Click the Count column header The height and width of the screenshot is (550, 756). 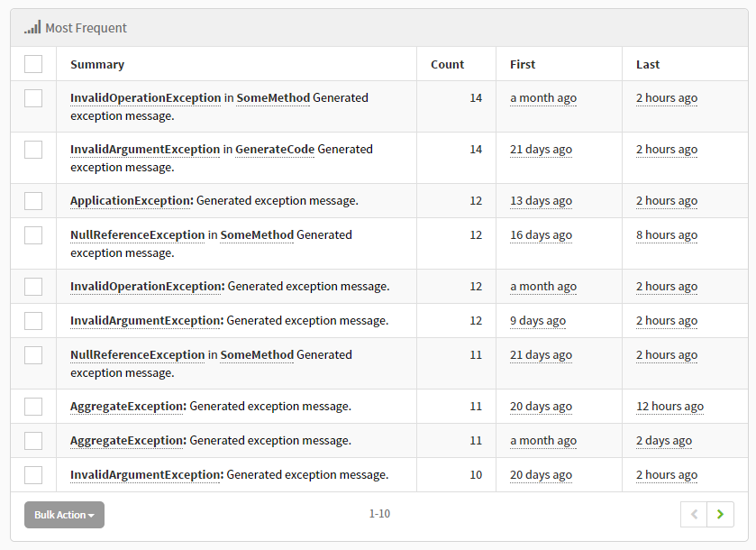click(447, 64)
